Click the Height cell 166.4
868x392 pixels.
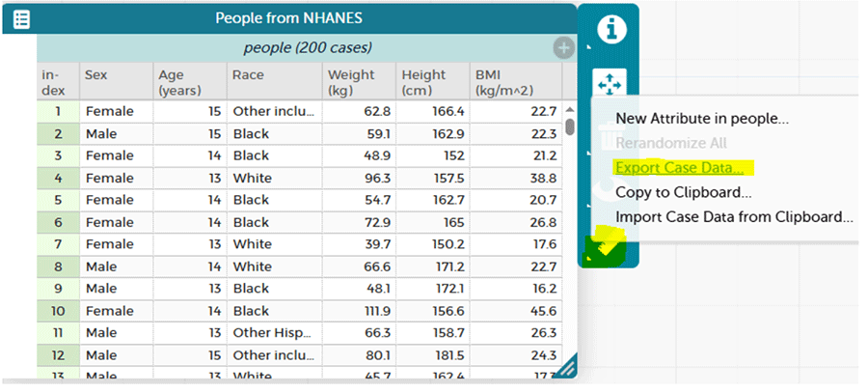[433, 111]
